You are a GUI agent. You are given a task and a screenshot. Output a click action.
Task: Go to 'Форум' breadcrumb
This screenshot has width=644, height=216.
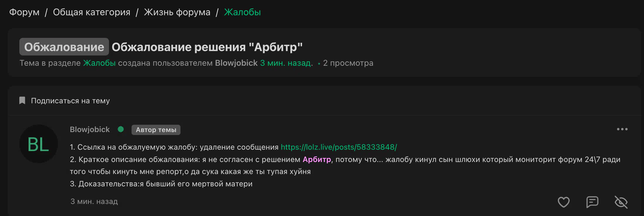[24, 12]
